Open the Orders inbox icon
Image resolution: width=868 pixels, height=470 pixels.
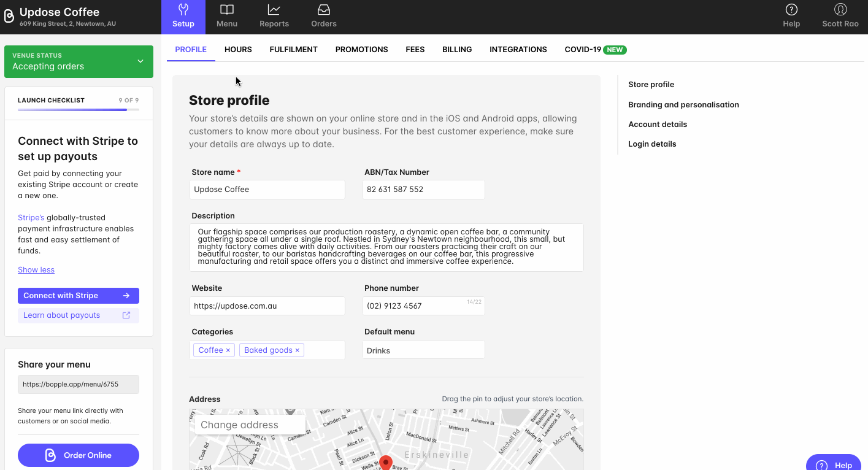click(324, 10)
